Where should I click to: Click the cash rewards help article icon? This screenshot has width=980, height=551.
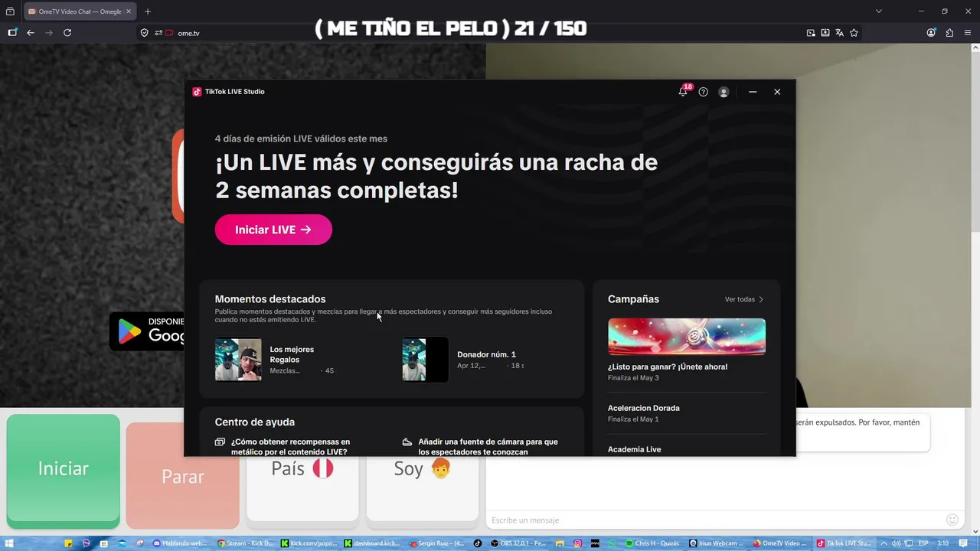220,442
